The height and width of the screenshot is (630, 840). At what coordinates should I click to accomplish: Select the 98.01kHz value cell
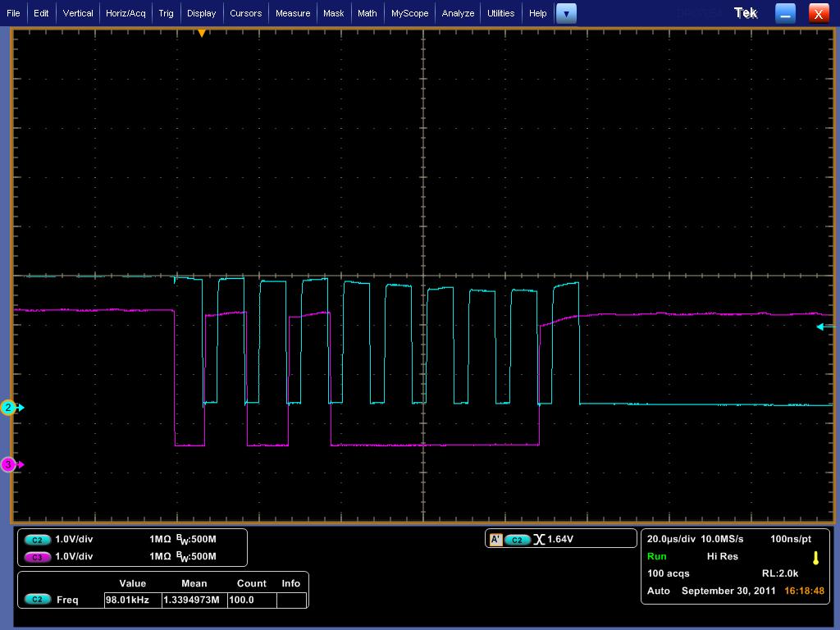tap(133, 600)
